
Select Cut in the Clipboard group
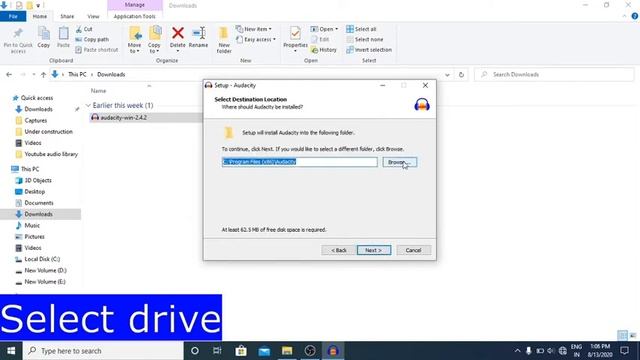click(84, 29)
